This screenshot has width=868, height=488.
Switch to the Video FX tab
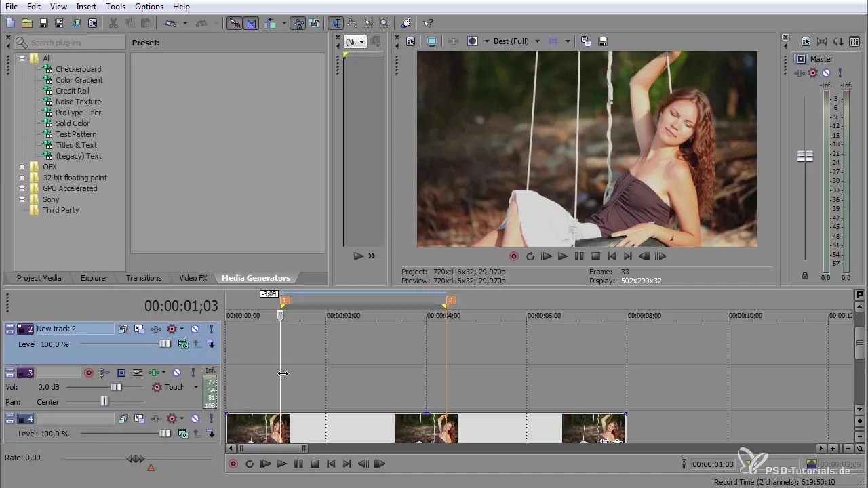pyautogui.click(x=193, y=278)
